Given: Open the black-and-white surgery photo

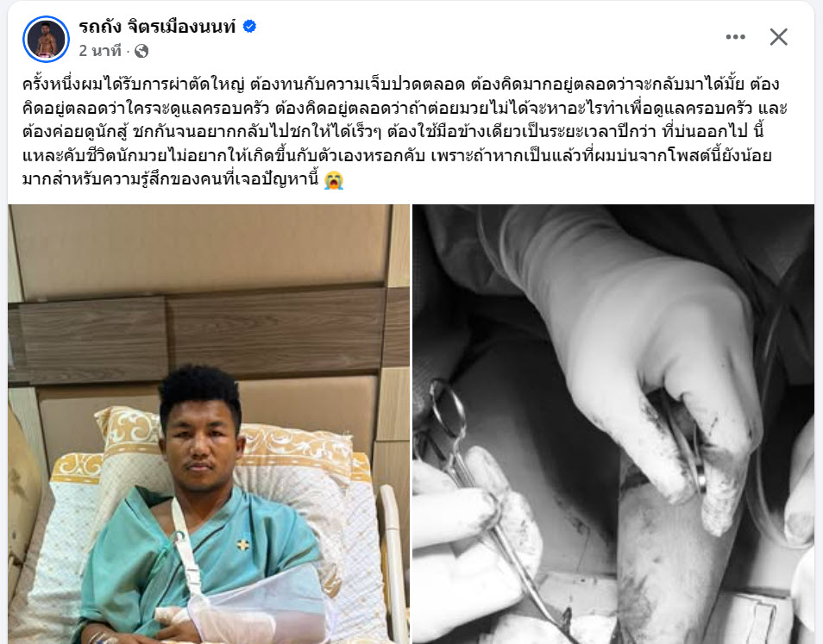Looking at the screenshot, I should pyautogui.click(x=613, y=424).
